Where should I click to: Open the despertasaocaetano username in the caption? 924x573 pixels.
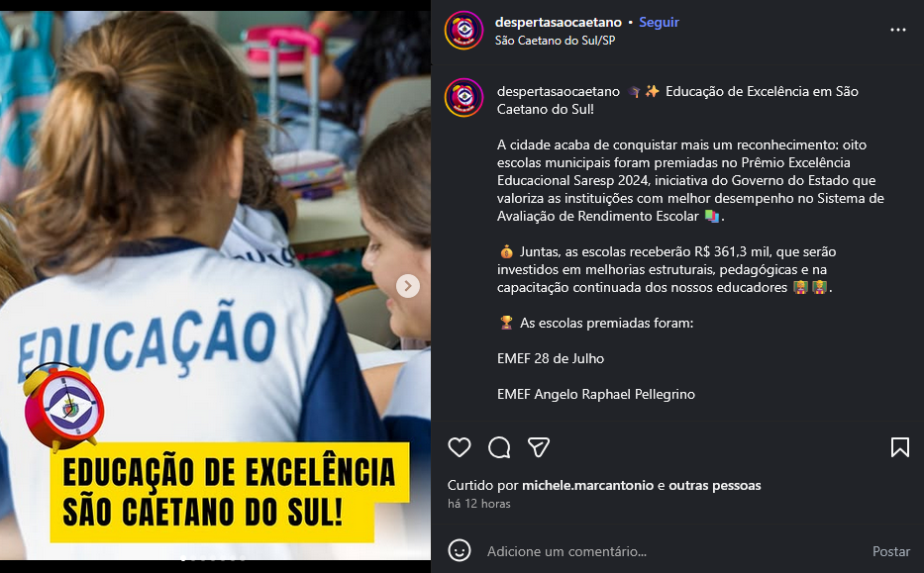point(558,91)
